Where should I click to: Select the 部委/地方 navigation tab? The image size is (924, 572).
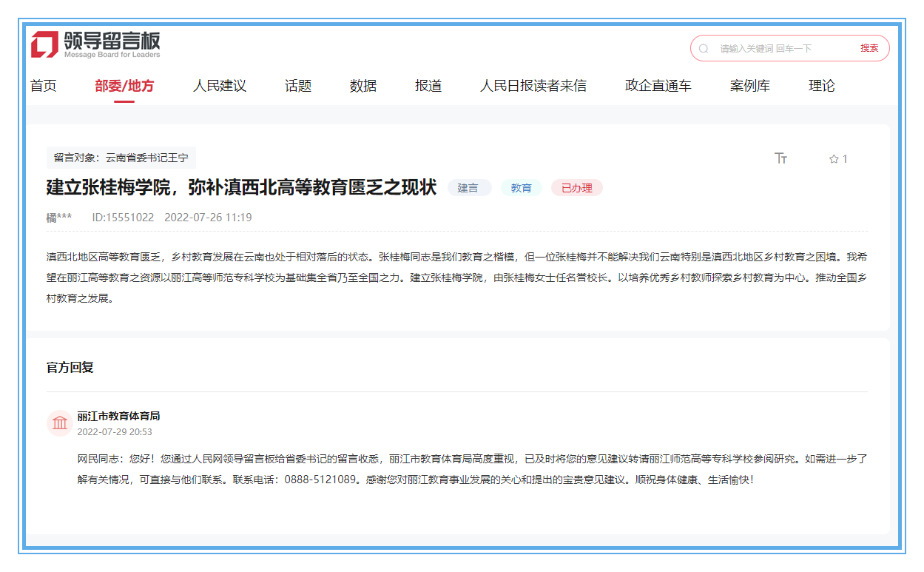point(124,86)
